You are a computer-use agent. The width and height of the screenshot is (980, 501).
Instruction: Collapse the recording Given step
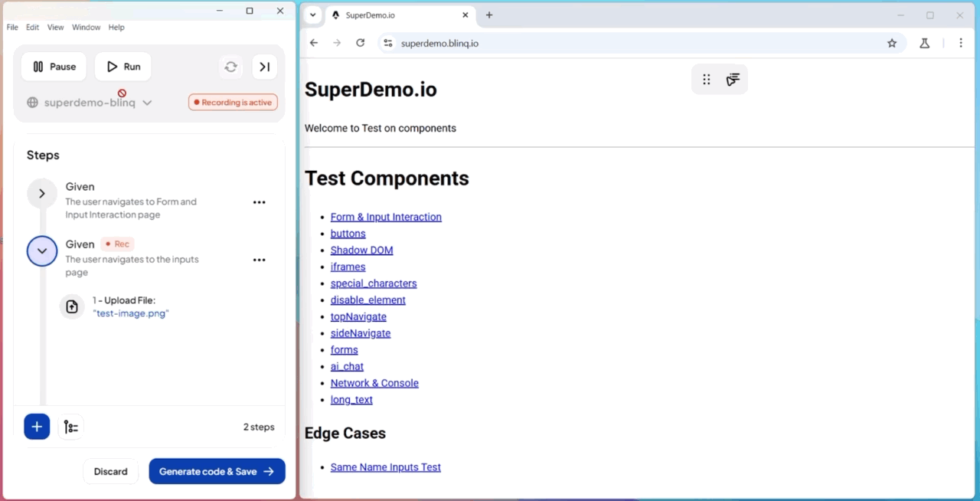pos(42,250)
